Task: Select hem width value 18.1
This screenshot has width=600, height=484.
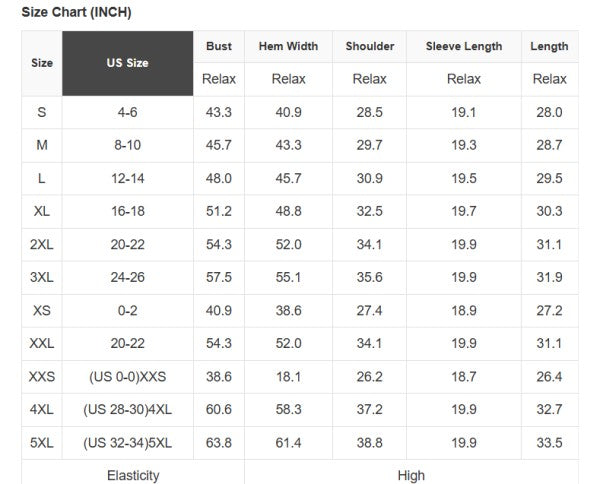Action: click(288, 377)
